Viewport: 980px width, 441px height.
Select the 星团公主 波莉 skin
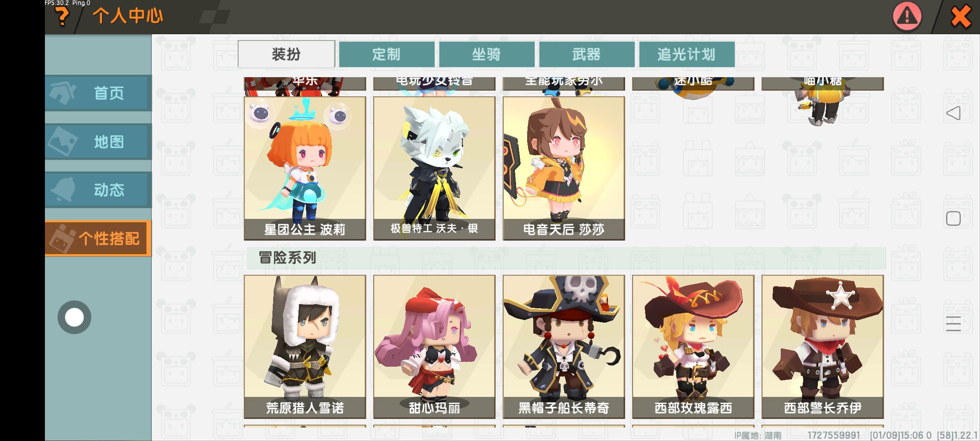click(x=305, y=168)
